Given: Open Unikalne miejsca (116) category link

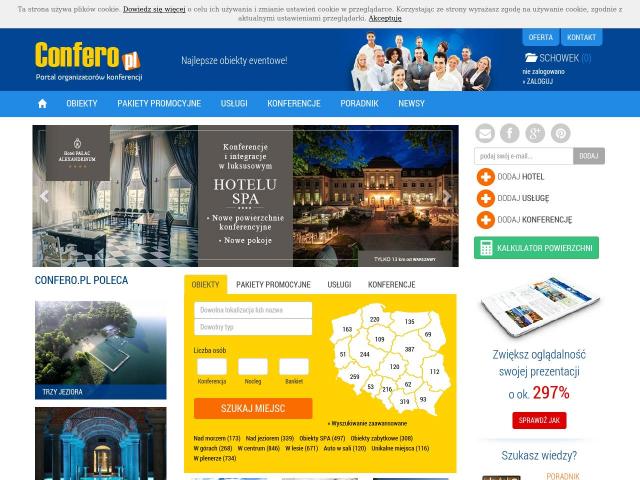Looking at the screenshot, I should [400, 448].
